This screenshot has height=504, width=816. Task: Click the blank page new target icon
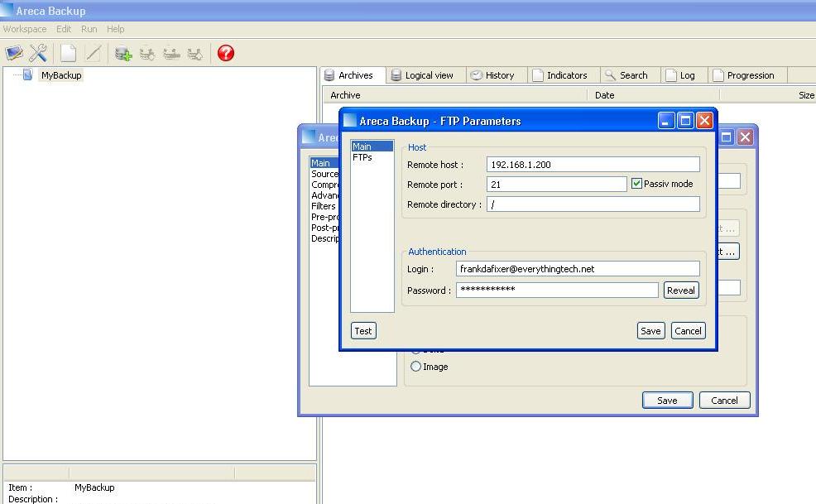pos(69,54)
